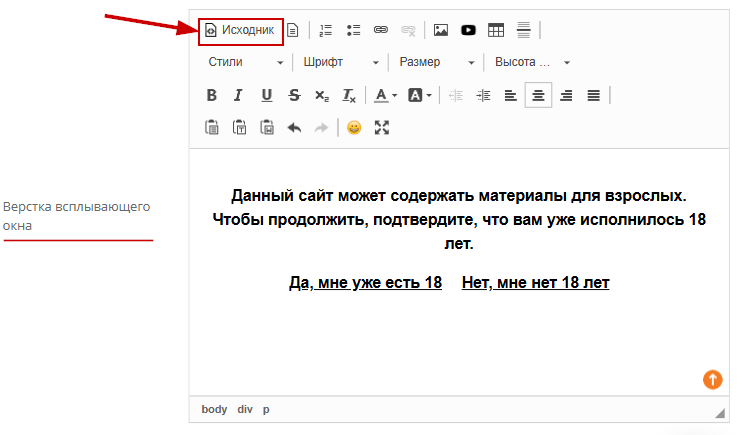
Task: Click the orange scroll-to-top arrow button
Action: click(713, 379)
